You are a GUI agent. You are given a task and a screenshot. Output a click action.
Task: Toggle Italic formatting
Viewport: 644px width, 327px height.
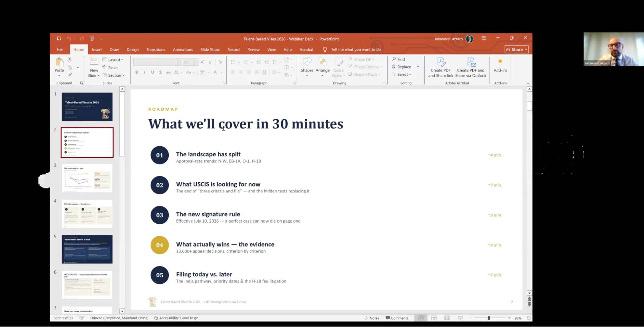tap(144, 72)
